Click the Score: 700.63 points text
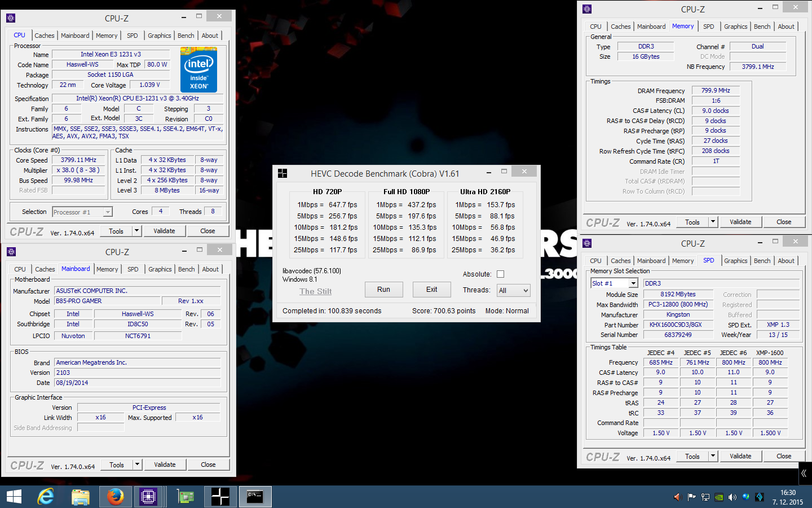 (x=444, y=311)
